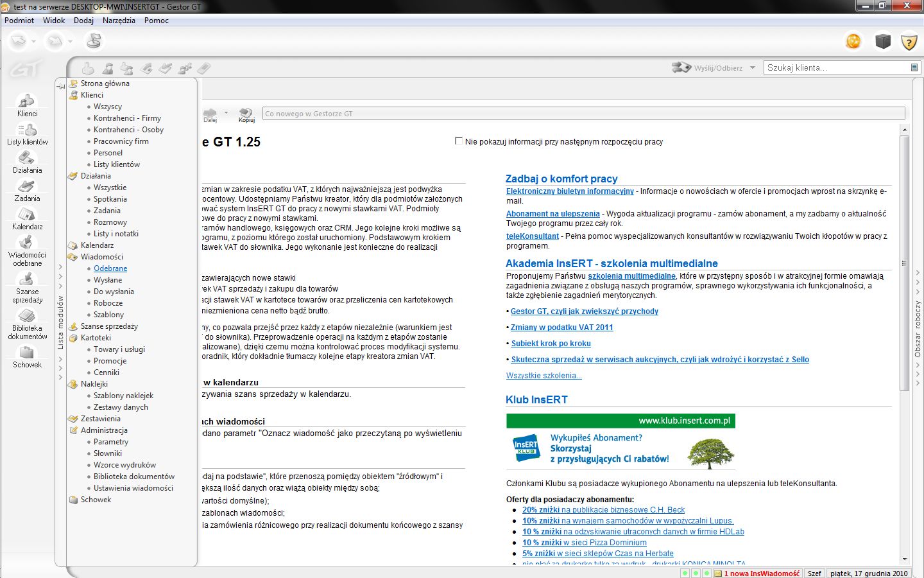
Task: Open Listy klientów sidebar icon
Action: (x=27, y=134)
